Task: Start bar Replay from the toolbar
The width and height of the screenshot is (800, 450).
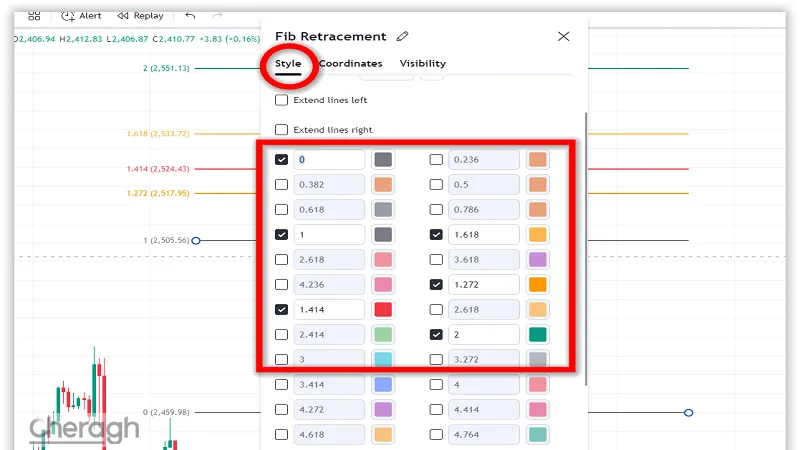Action: 123,16
